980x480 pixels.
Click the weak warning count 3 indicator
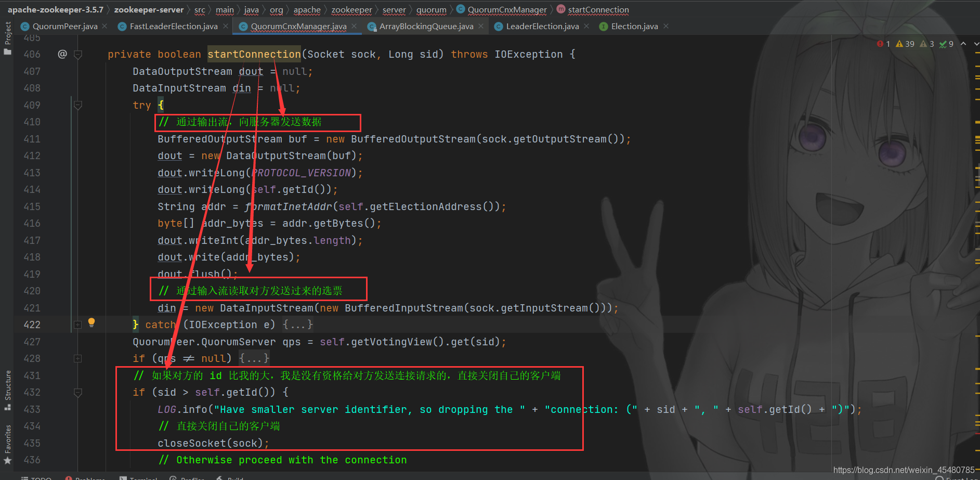[x=927, y=44]
